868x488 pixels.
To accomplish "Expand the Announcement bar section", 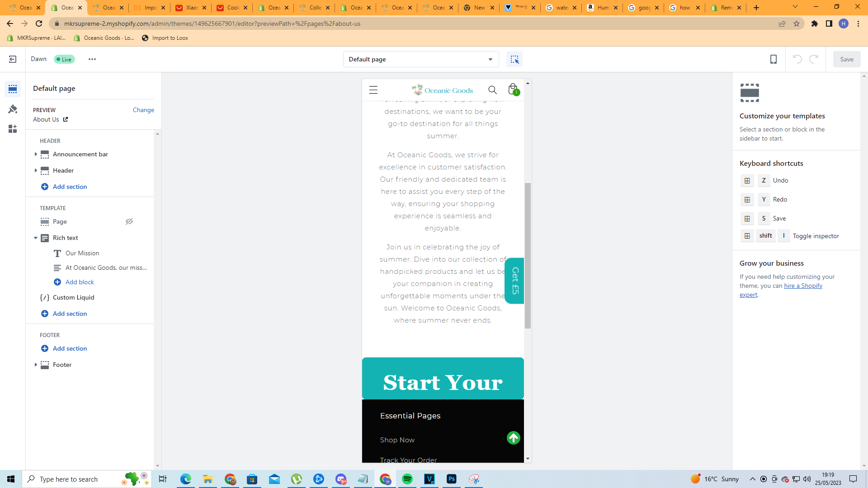I will (36, 154).
